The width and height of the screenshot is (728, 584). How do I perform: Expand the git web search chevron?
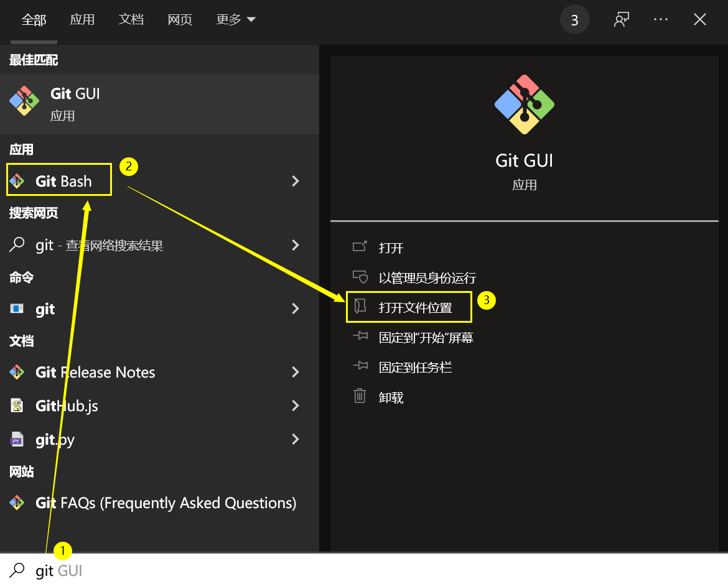point(296,245)
